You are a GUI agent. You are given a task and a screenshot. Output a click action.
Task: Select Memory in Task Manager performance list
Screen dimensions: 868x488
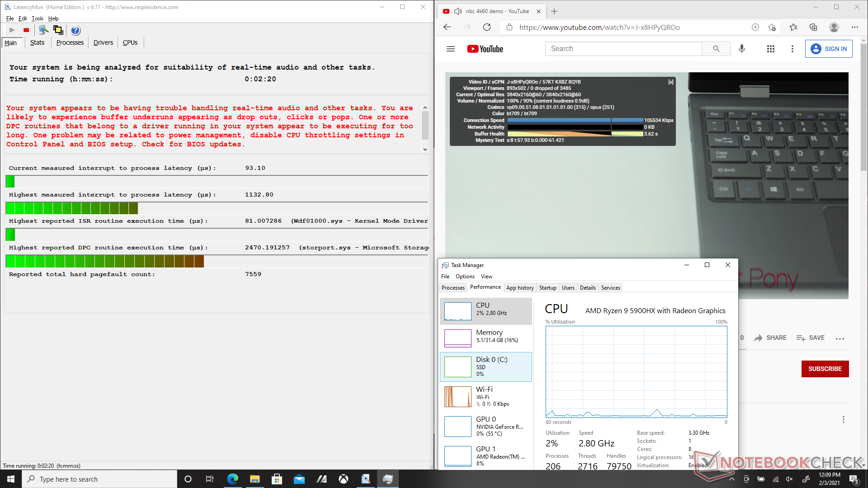tap(486, 338)
